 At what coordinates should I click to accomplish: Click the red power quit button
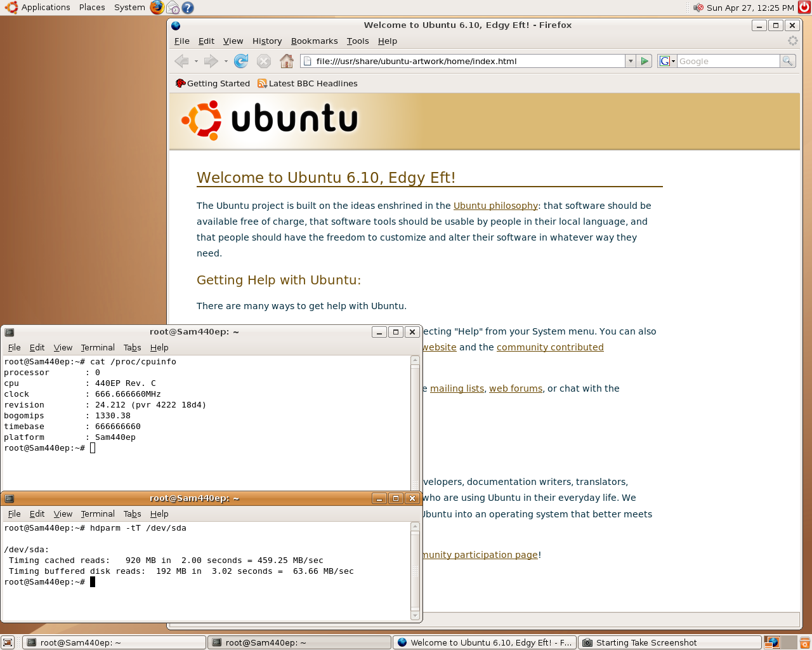coord(804,8)
